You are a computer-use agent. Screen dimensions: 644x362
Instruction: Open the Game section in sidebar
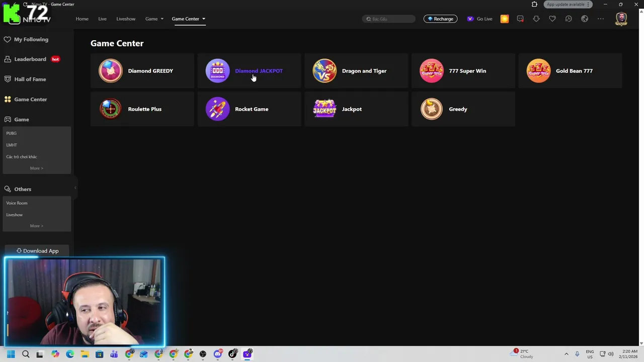click(17, 119)
